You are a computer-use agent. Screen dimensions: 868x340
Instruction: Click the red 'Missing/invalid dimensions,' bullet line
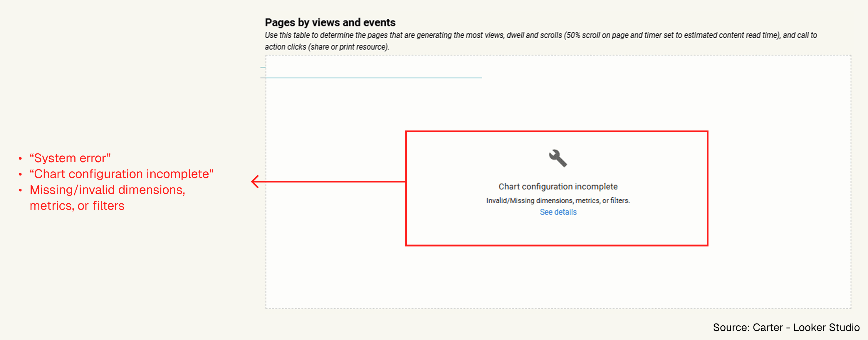click(107, 190)
